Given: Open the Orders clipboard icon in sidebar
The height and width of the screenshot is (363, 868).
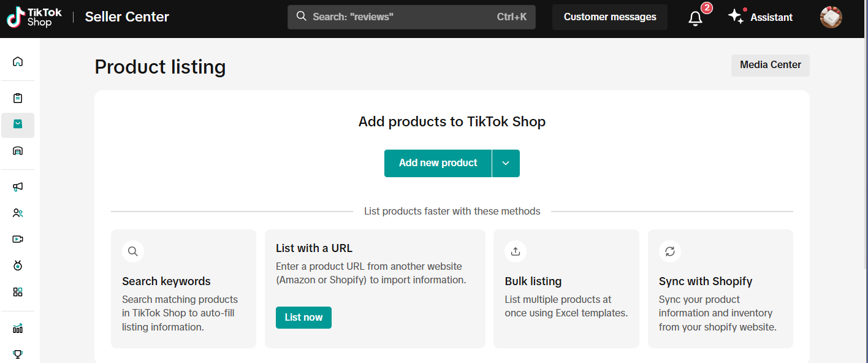Looking at the screenshot, I should (x=18, y=98).
